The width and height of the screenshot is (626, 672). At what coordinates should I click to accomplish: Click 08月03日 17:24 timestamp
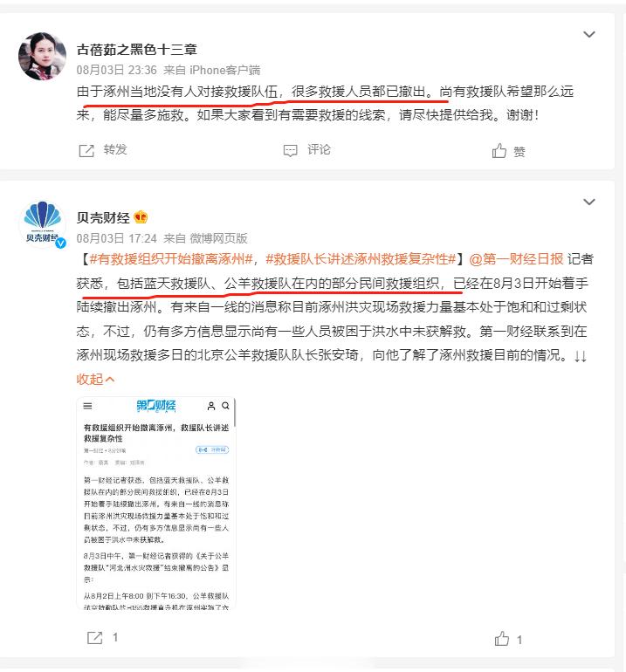coord(117,238)
